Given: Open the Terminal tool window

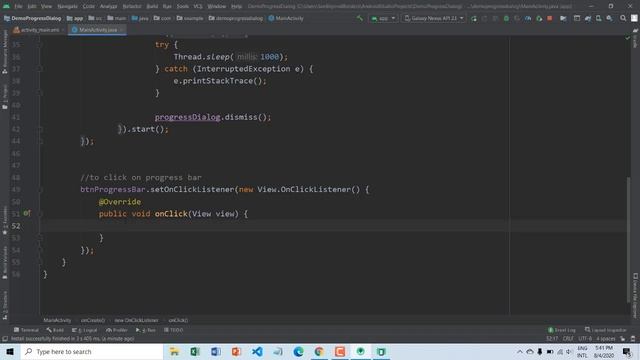Looking at the screenshot, I should tap(26, 330).
